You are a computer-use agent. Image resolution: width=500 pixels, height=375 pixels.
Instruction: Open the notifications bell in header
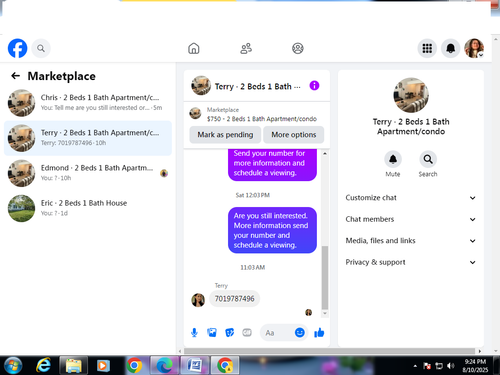[451, 48]
